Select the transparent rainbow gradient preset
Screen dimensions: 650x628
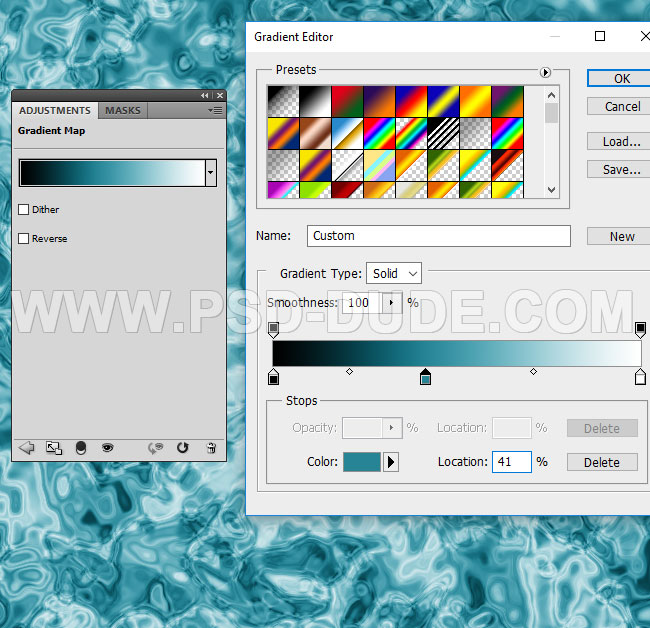coord(411,133)
